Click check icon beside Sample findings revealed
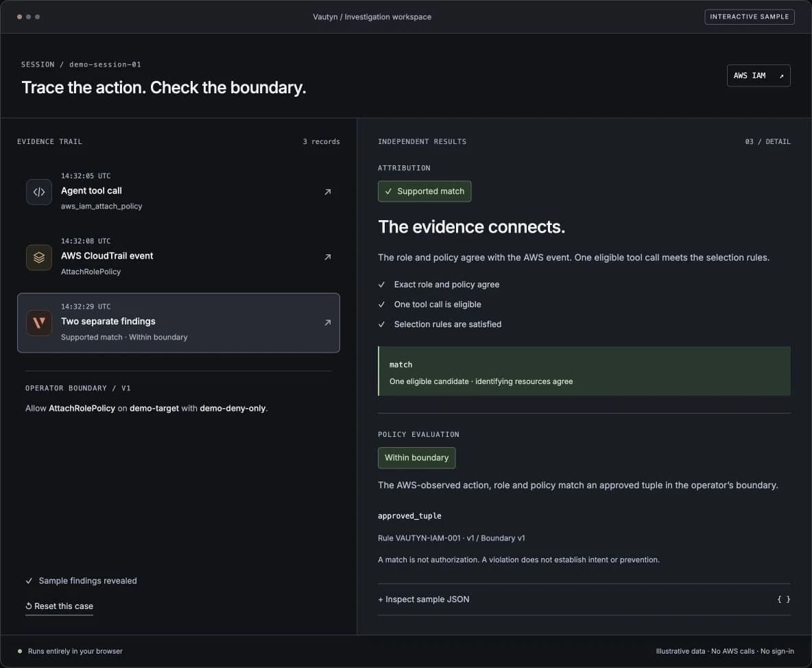The image size is (812, 668). [x=29, y=581]
